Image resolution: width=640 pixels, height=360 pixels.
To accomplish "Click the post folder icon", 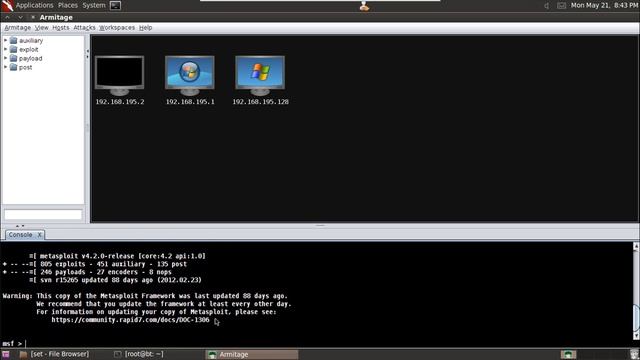I will (13, 67).
